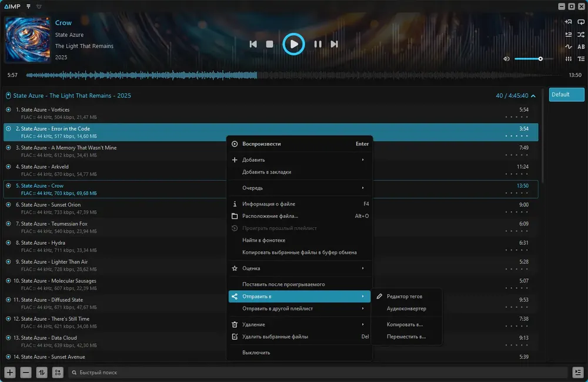Go to the previous track

[253, 44]
